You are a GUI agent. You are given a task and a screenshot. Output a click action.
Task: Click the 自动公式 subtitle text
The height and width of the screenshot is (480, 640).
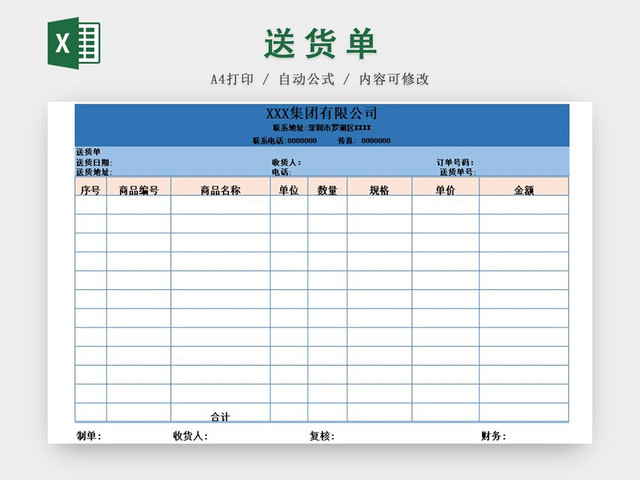click(x=307, y=79)
